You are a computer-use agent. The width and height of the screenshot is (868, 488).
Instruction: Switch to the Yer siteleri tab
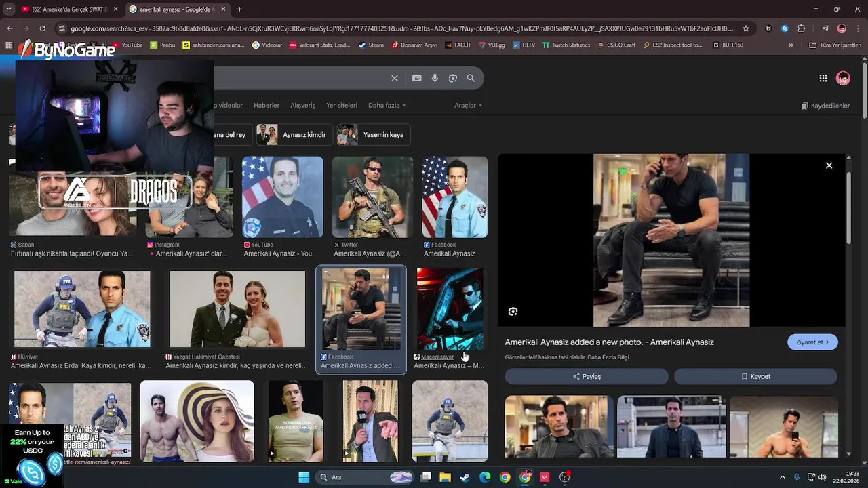click(342, 106)
